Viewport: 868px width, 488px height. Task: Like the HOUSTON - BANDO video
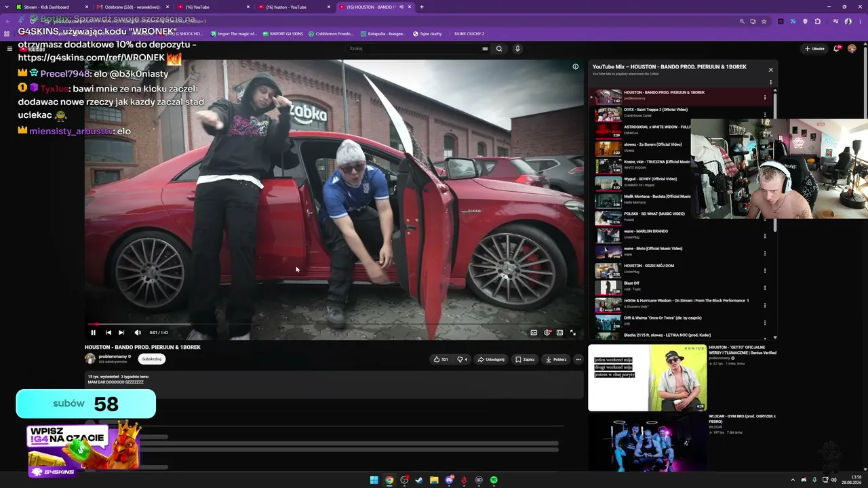pyautogui.click(x=441, y=359)
